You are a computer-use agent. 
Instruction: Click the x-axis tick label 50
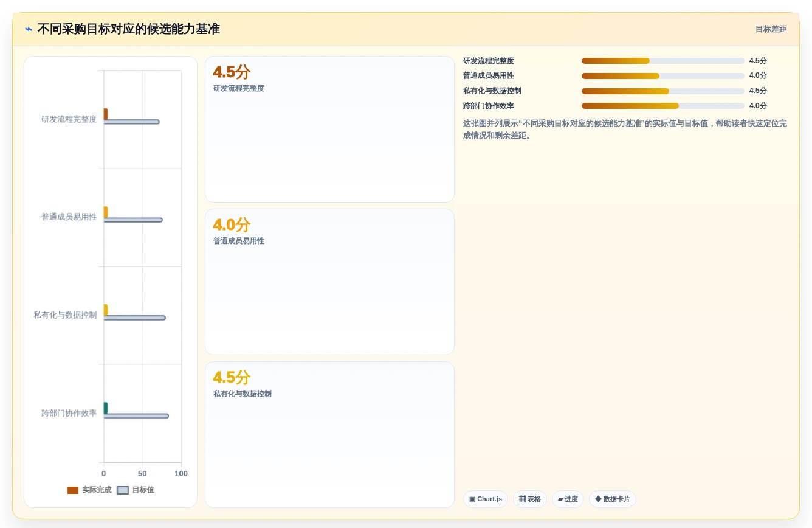click(x=142, y=474)
